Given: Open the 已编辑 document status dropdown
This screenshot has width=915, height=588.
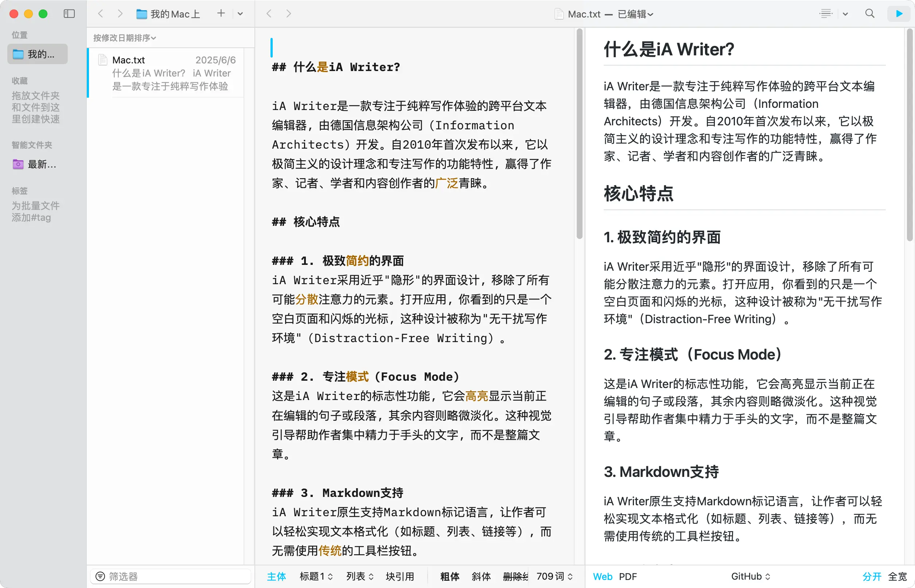Looking at the screenshot, I should coord(635,14).
